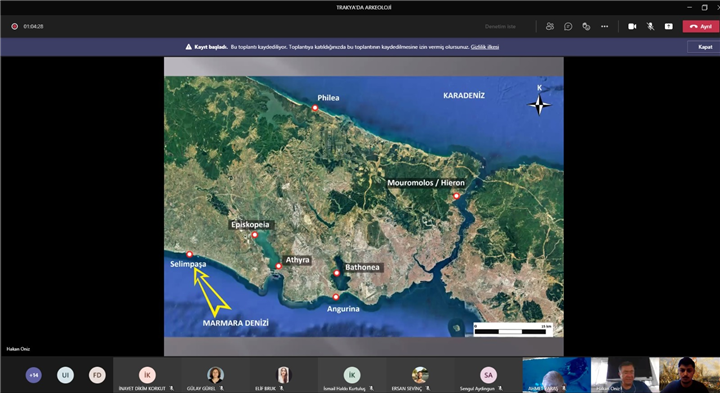Open the share content tray
This screenshot has height=393, width=720.
pyautogui.click(x=669, y=27)
